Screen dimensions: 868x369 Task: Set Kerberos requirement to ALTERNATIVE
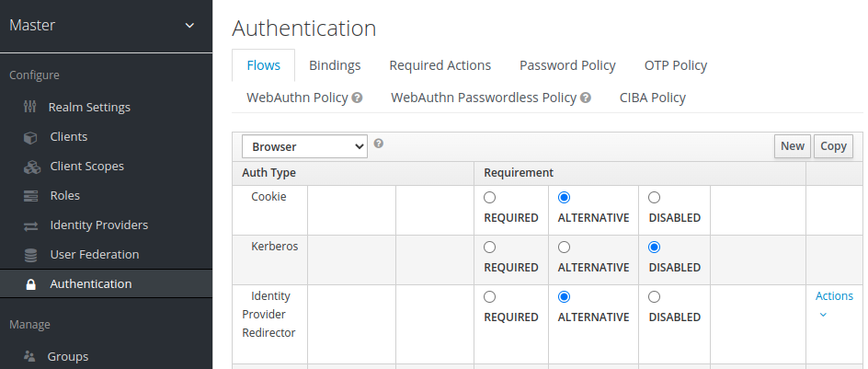point(564,247)
